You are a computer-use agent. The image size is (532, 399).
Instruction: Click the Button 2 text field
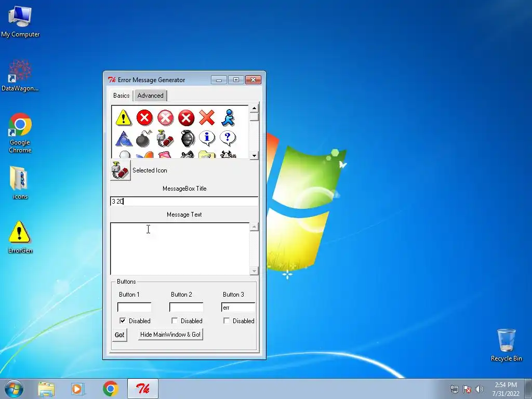[187, 308]
